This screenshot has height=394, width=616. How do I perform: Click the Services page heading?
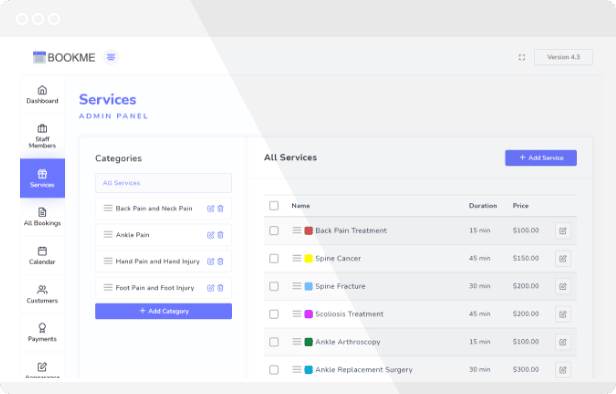(108, 100)
